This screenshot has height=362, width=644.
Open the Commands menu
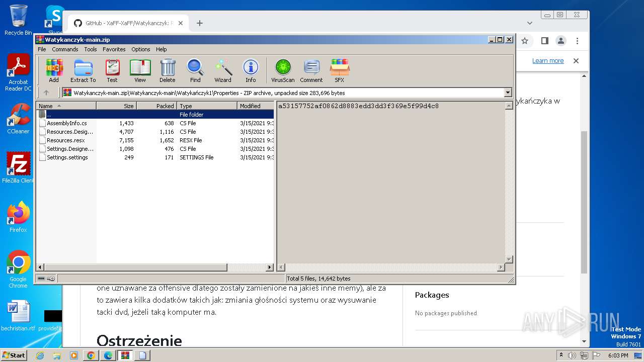click(x=65, y=49)
